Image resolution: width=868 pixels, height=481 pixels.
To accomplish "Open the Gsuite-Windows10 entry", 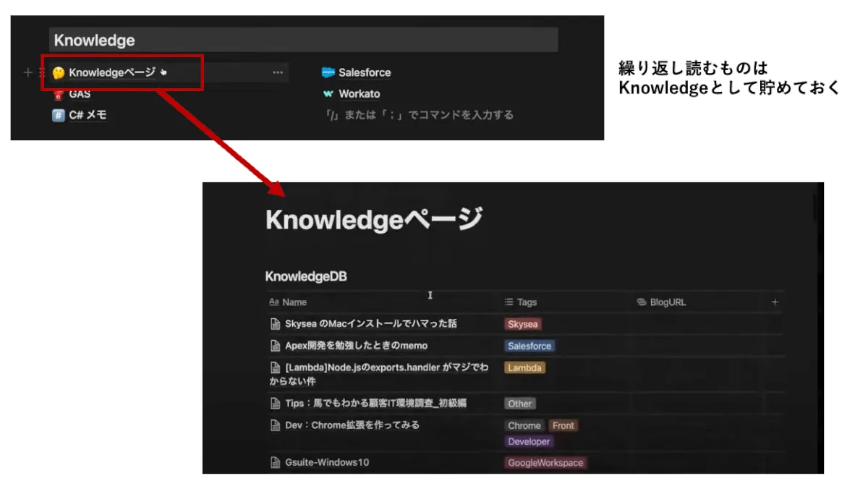I will coord(327,462).
